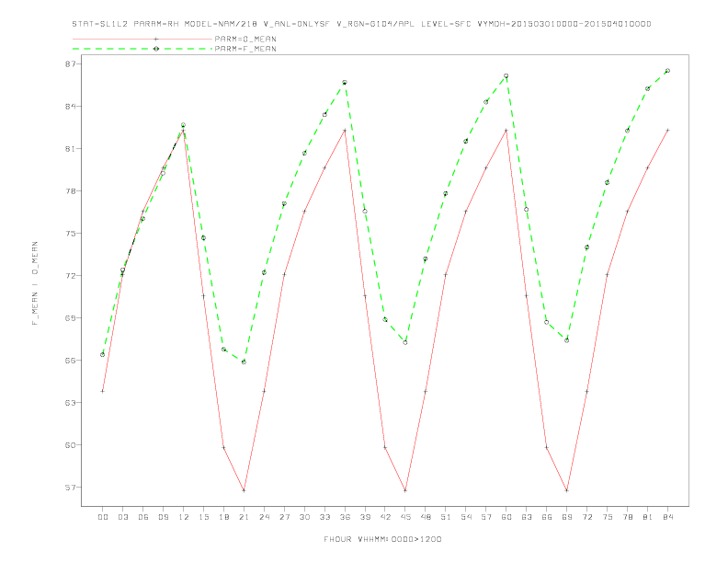
Task: Click the x-axis tick label 60
Action: coord(506,517)
